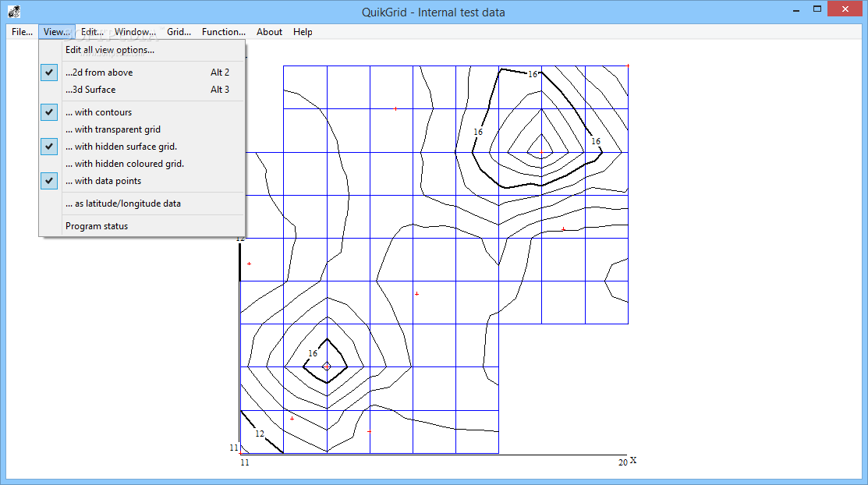This screenshot has height=485, width=868.
Task: Turn off 'with data points' display
Action: click(x=49, y=181)
